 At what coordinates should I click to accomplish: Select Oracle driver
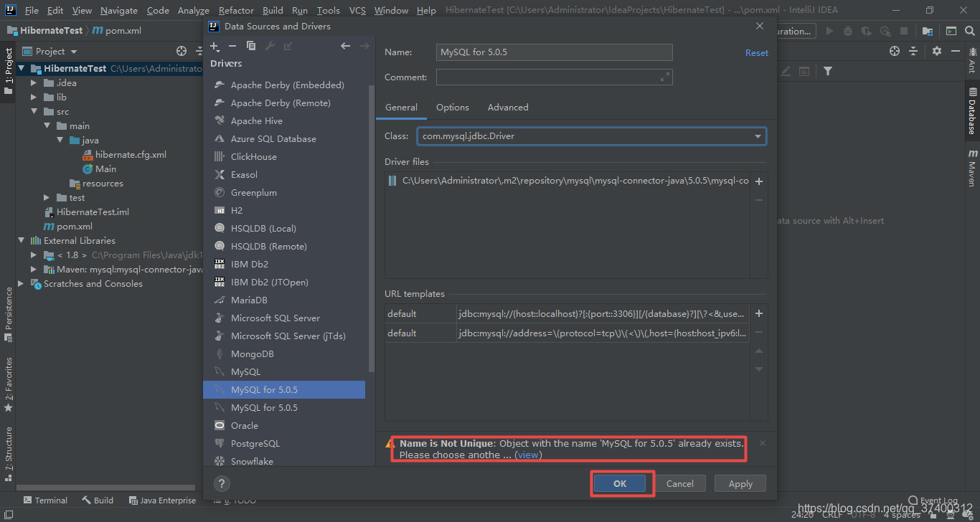(285, 425)
